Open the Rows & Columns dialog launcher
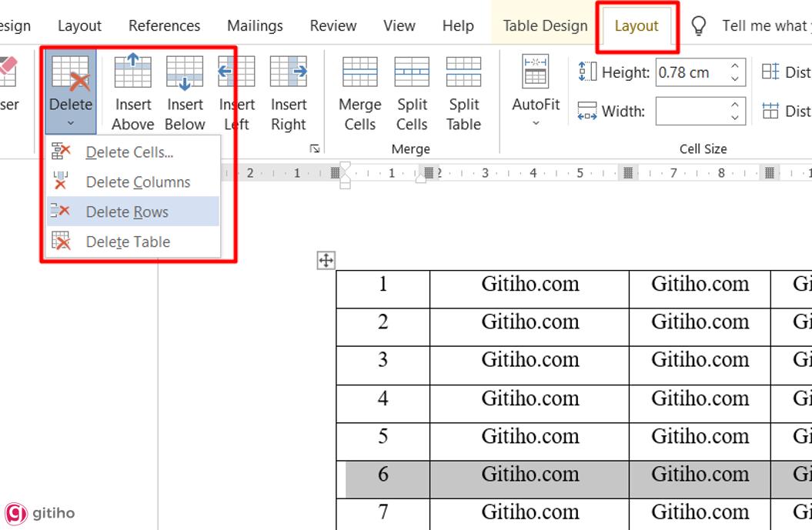The height and width of the screenshot is (530, 812). pos(314,148)
